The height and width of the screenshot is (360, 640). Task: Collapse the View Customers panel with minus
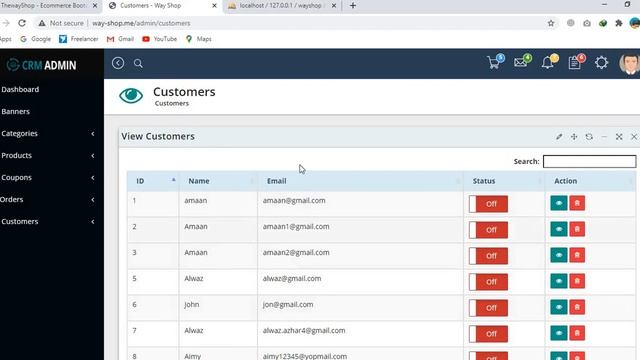pyautogui.click(x=604, y=137)
